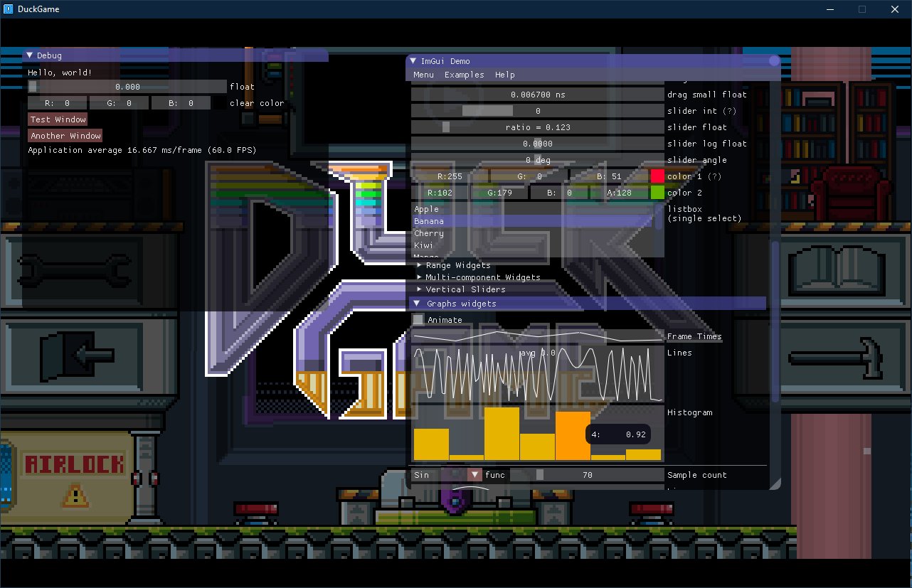Select Banana in the listbox
Image resolution: width=912 pixels, height=588 pixels.
click(534, 221)
